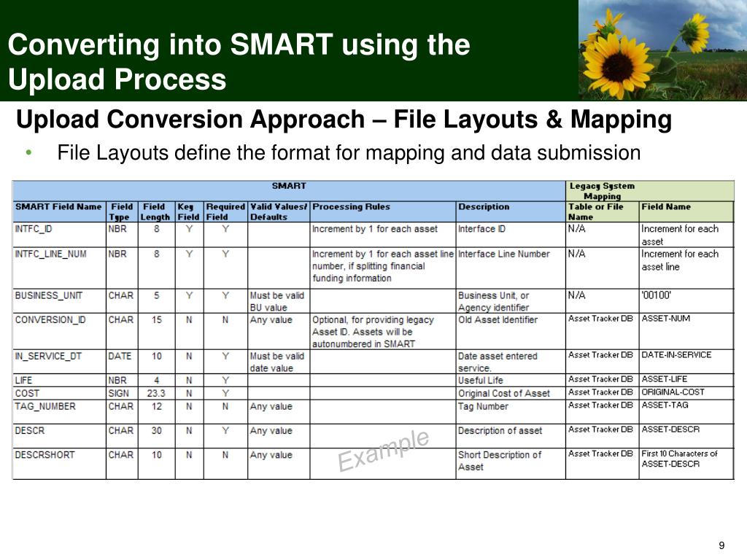This screenshot has height=560, width=747.
Task: Click the slide title 'Converting into SMART using the Upload Process'
Action: (239, 61)
